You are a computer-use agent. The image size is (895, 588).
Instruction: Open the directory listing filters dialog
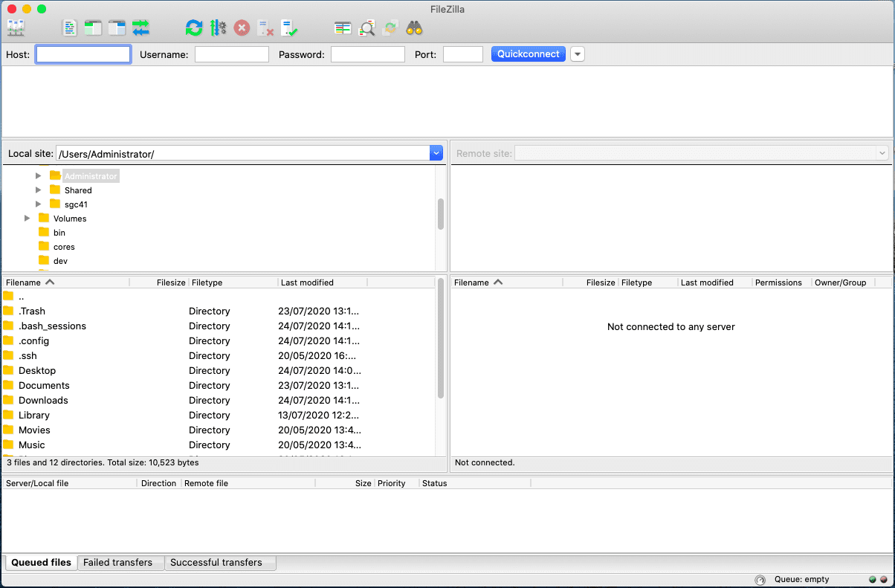click(x=343, y=28)
